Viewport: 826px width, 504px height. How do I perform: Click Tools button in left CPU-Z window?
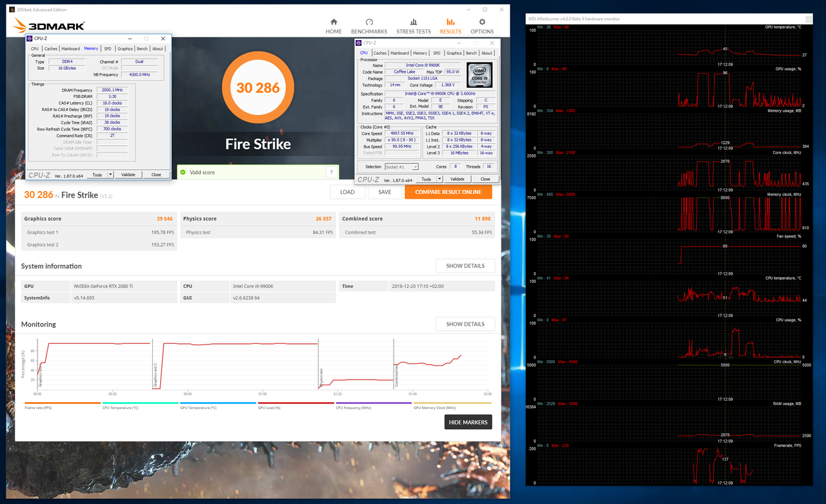[97, 175]
